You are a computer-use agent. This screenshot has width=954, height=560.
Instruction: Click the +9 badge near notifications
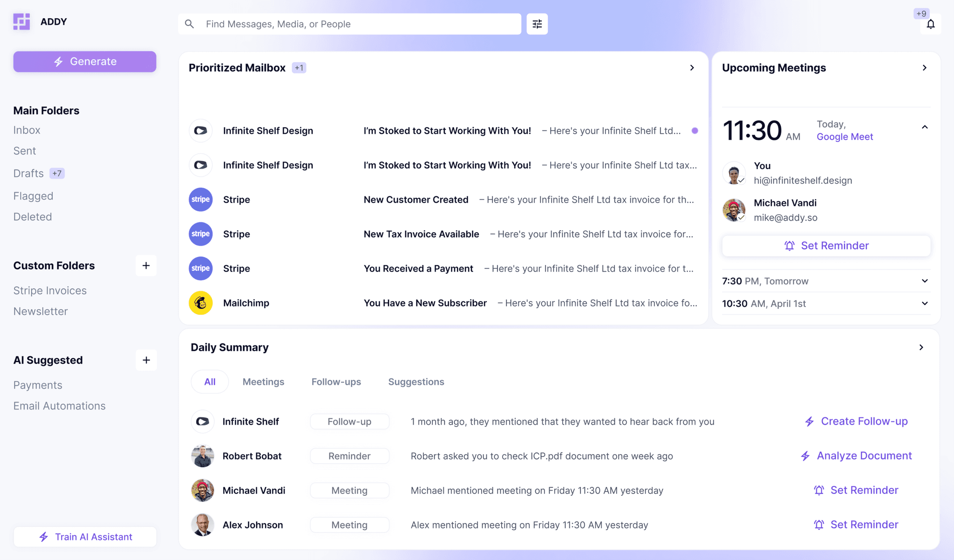pyautogui.click(x=921, y=14)
